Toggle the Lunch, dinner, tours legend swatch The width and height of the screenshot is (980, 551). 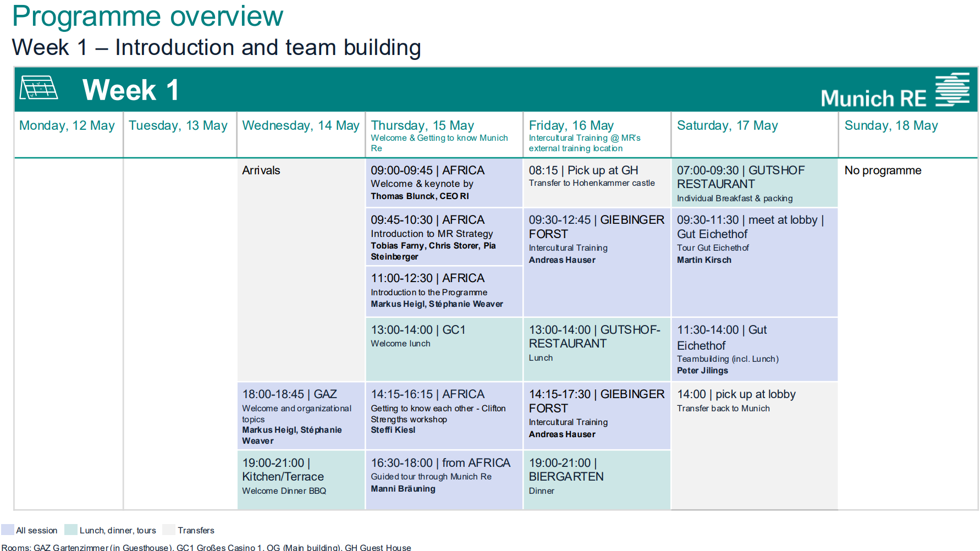point(70,530)
